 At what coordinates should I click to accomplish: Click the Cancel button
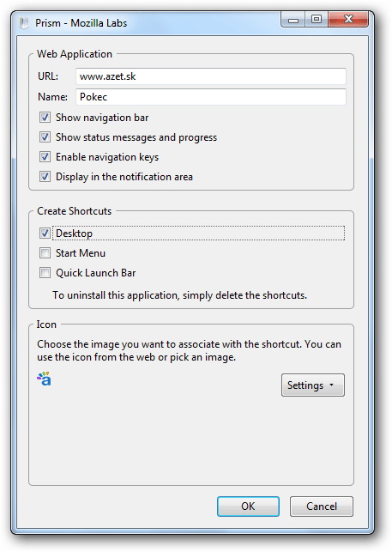coord(322,507)
